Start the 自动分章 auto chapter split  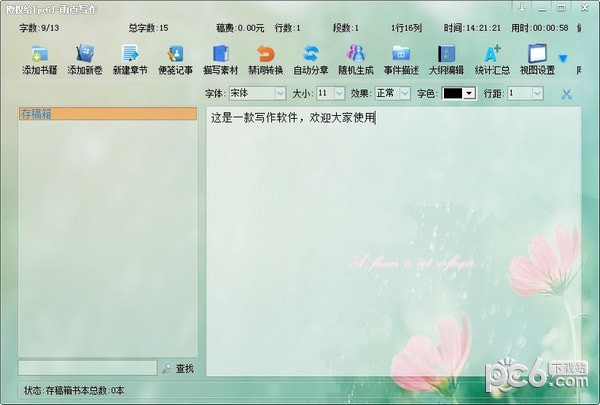311,60
